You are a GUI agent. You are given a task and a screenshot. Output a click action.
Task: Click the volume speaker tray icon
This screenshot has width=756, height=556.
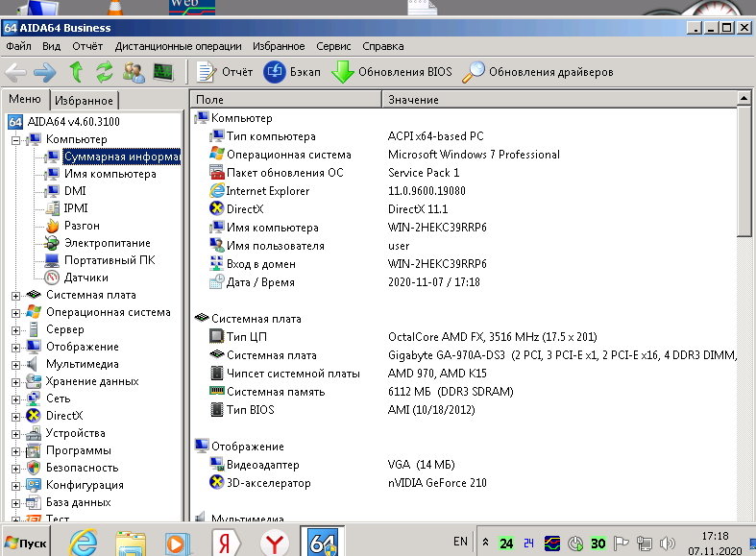point(667,544)
